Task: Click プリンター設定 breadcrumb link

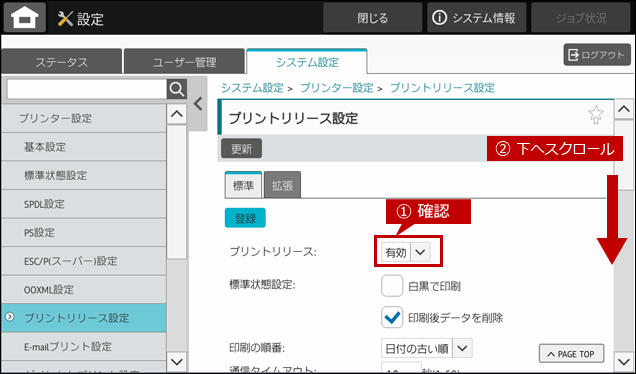Action: pyautogui.click(x=336, y=88)
